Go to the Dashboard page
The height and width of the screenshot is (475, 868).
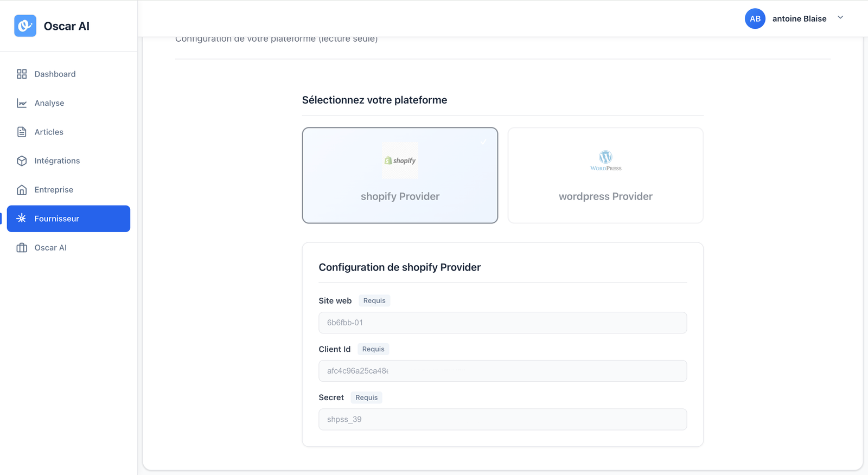coord(55,74)
